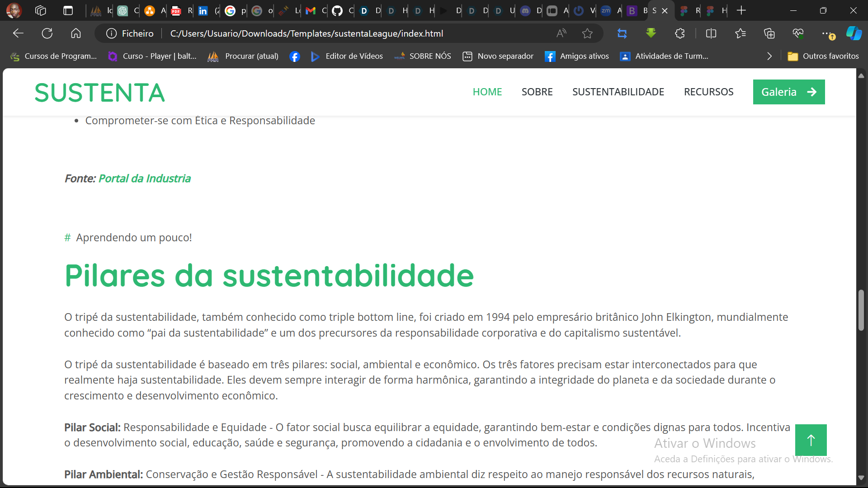Open Portal da Industria source link
868x488 pixels.
click(144, 178)
